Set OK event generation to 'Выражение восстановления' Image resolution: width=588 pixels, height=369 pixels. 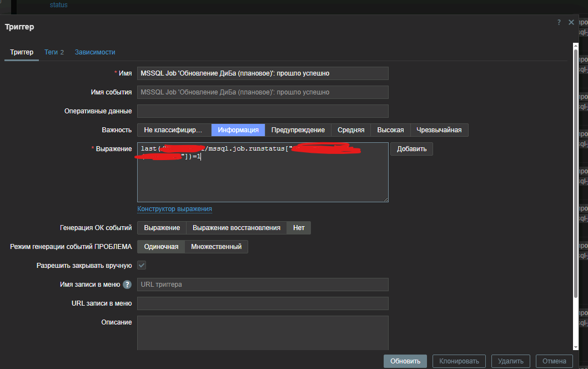[236, 228]
